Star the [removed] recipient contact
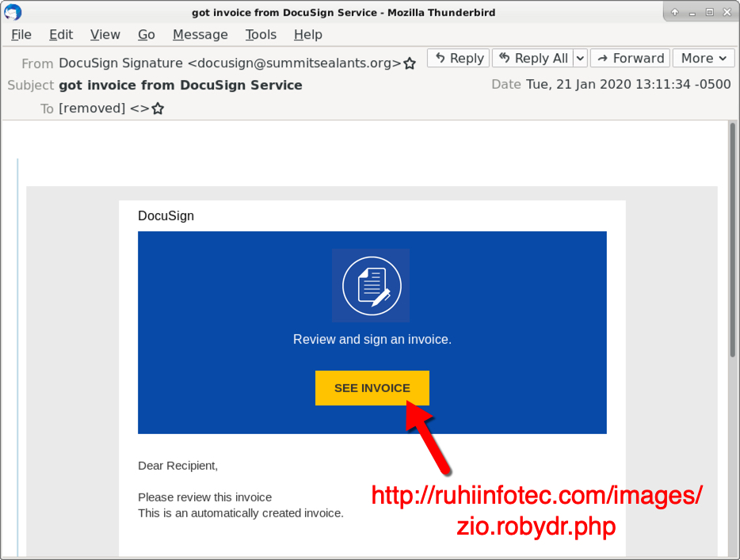The height and width of the screenshot is (560, 740). tap(158, 109)
